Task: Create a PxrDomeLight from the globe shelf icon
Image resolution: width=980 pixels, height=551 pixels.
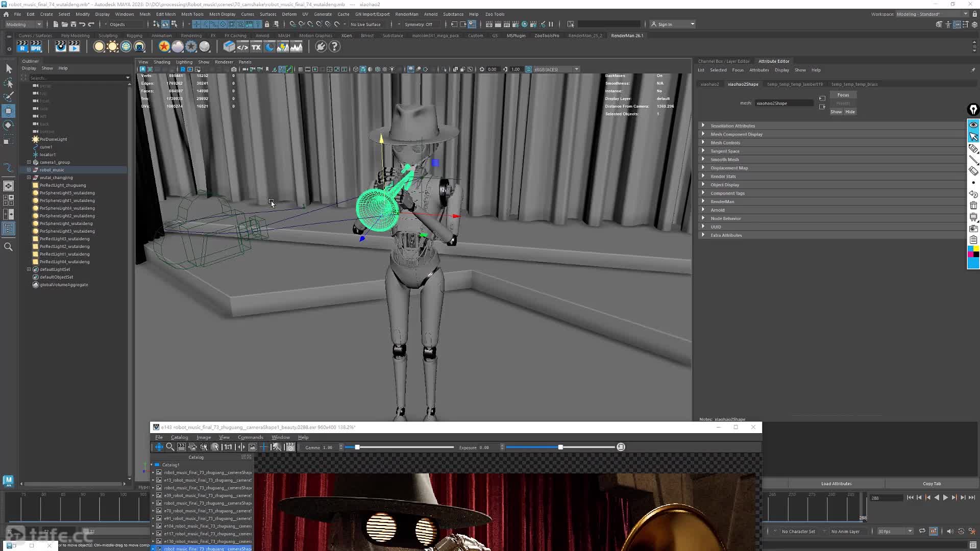Action: tap(126, 47)
